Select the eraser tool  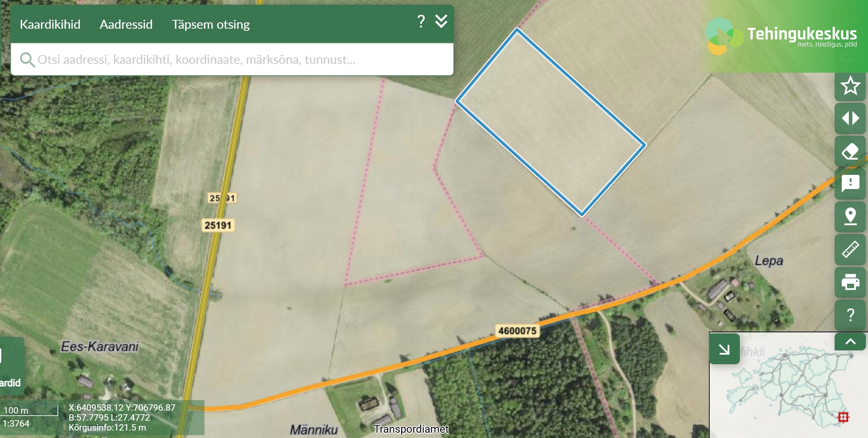tap(850, 151)
